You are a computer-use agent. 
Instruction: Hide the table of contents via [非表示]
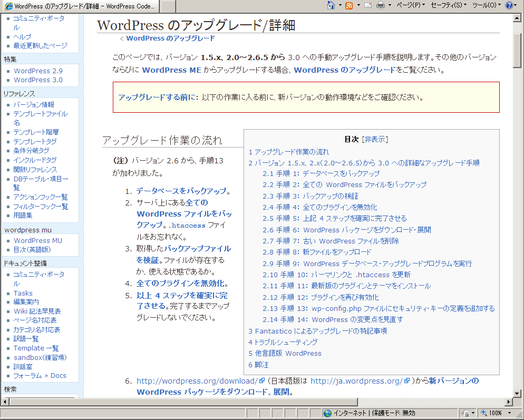coord(375,139)
